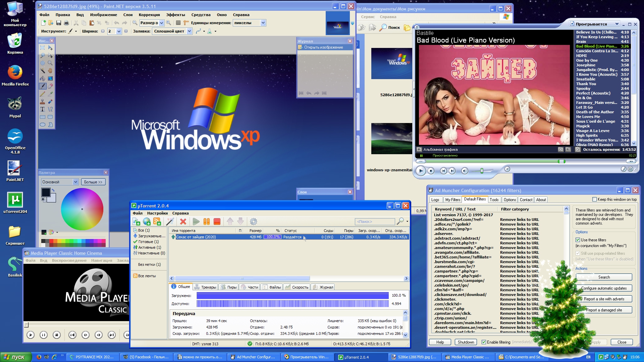Open the пуск Start button
This screenshot has width=644, height=362.
(x=16, y=357)
